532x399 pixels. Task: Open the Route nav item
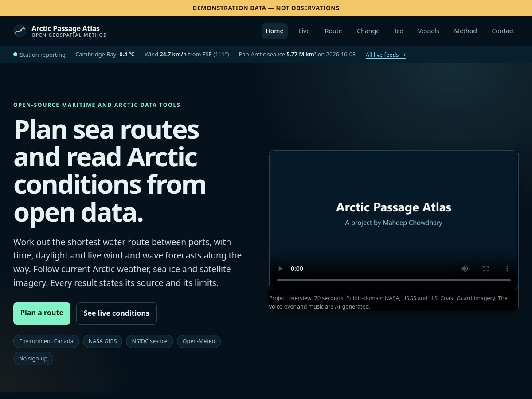pyautogui.click(x=333, y=31)
